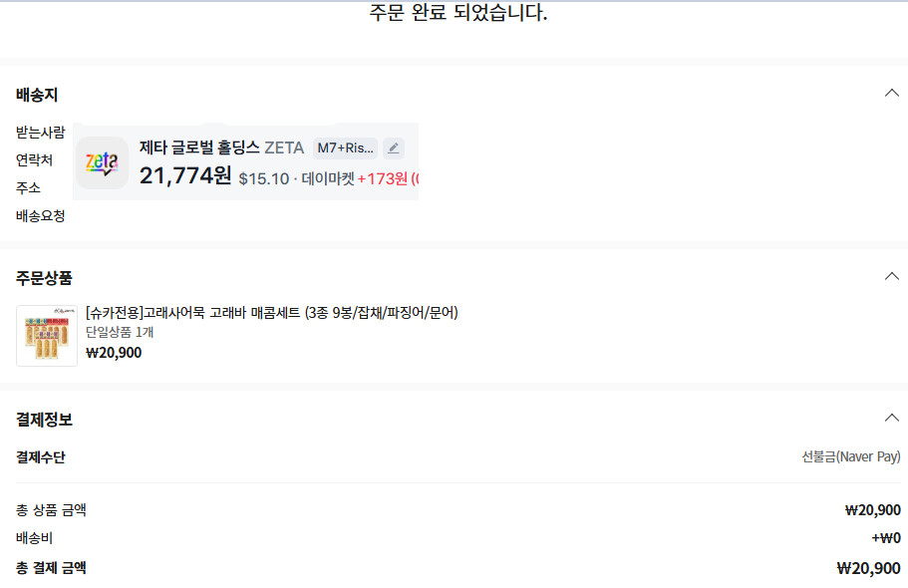Click the pencil edit icon

(393, 148)
